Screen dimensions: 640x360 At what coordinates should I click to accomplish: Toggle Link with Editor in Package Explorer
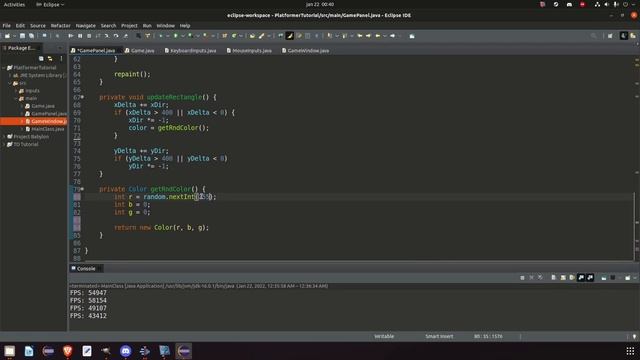[x=50, y=58]
